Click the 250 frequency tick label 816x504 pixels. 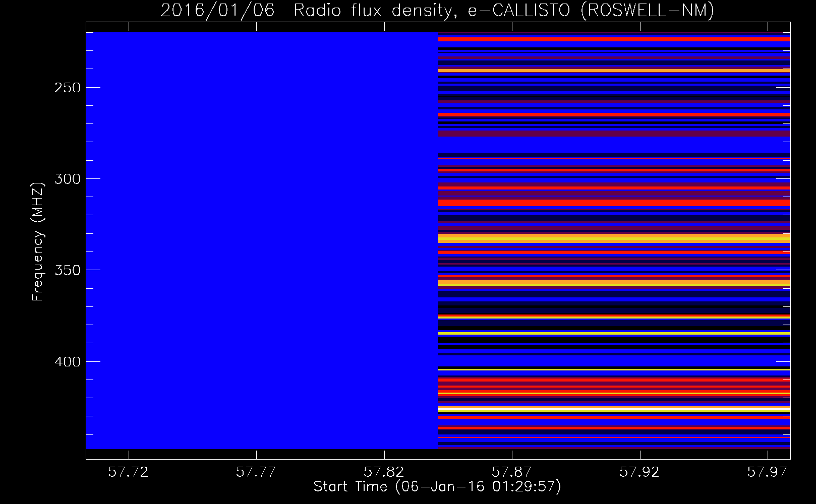coord(69,88)
